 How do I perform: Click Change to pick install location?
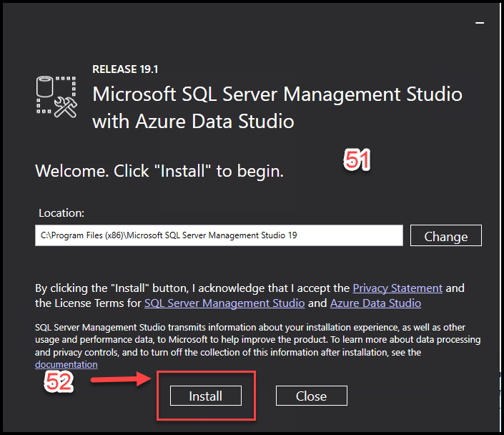(x=446, y=235)
